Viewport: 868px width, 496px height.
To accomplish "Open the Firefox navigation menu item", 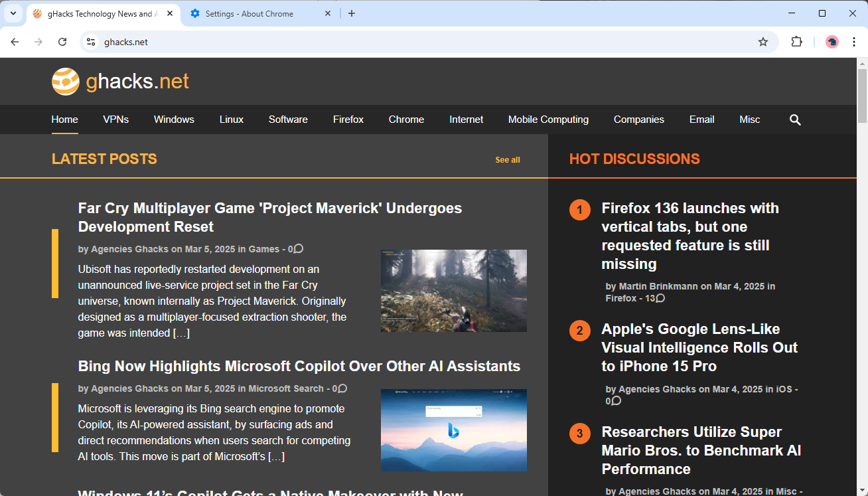I will (x=348, y=120).
